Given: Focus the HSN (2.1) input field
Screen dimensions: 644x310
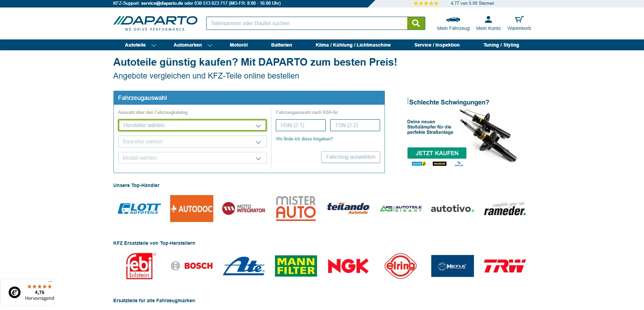Looking at the screenshot, I should [x=301, y=125].
